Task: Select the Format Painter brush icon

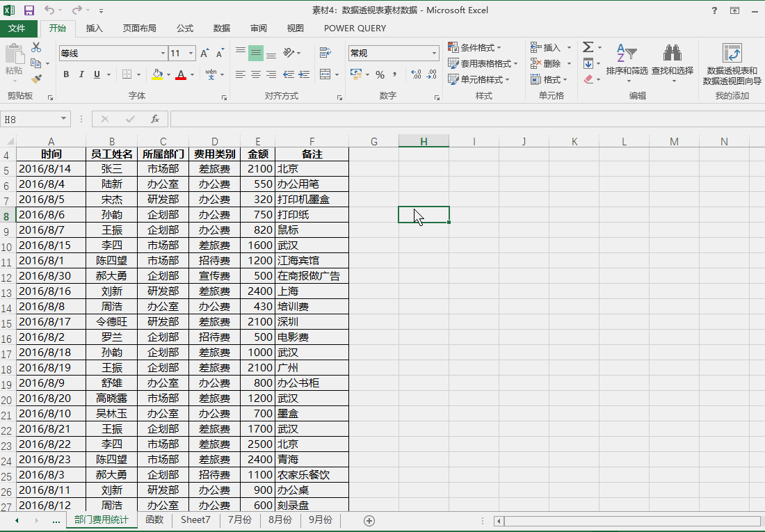Action: [x=36, y=79]
